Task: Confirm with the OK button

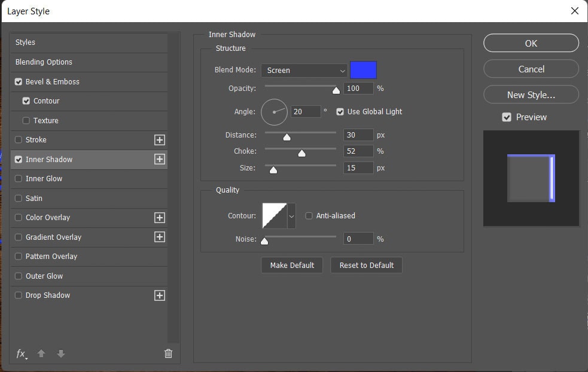Action: (x=531, y=43)
